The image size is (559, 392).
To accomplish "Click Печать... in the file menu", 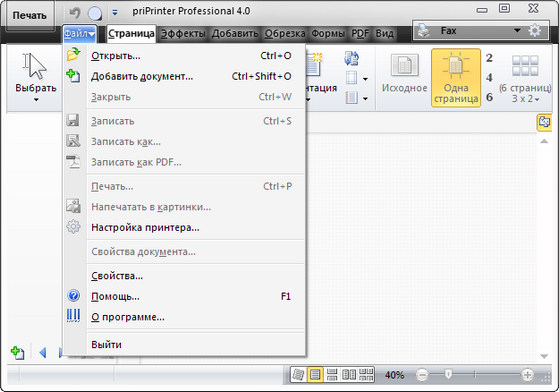I will (x=185, y=186).
